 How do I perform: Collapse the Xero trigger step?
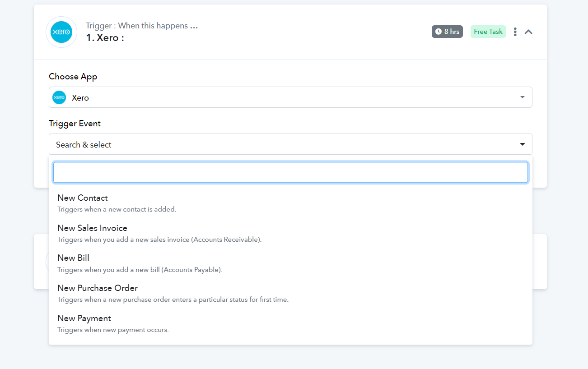tap(528, 32)
